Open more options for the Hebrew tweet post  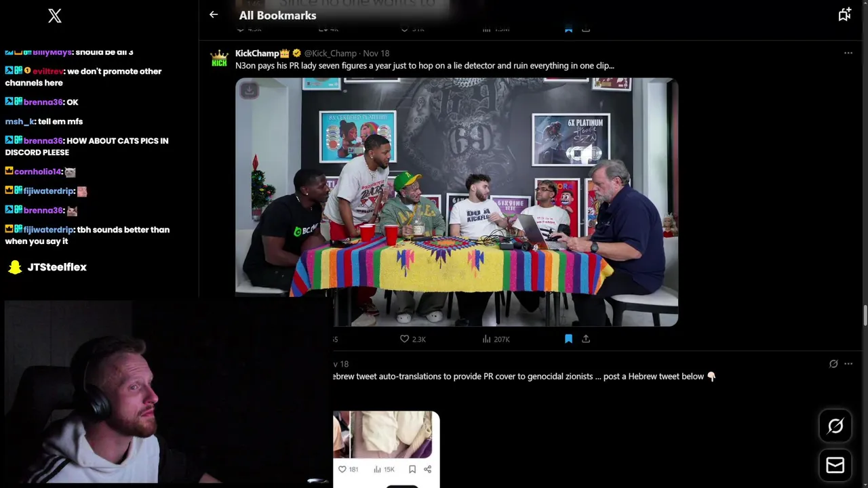[x=848, y=364]
